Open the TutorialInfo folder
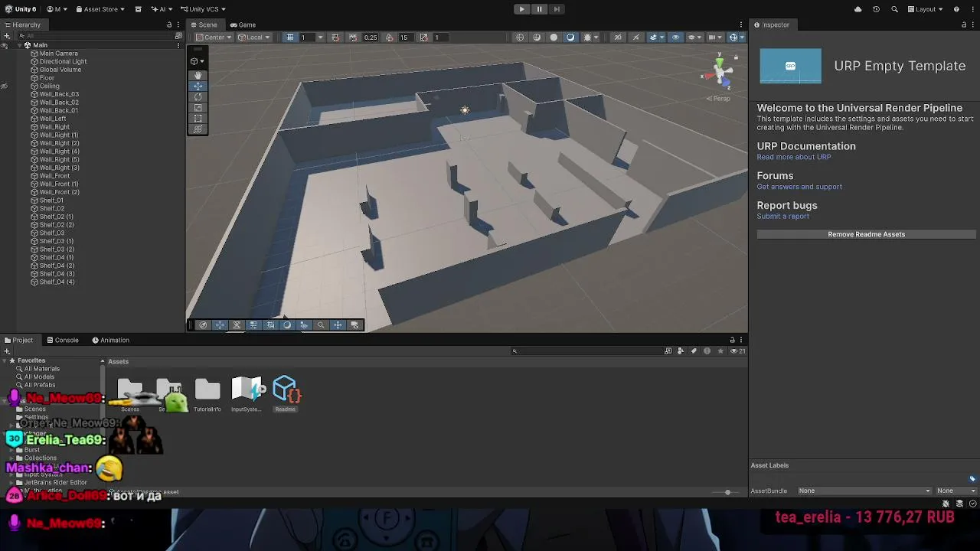980x551 pixels. [207, 394]
